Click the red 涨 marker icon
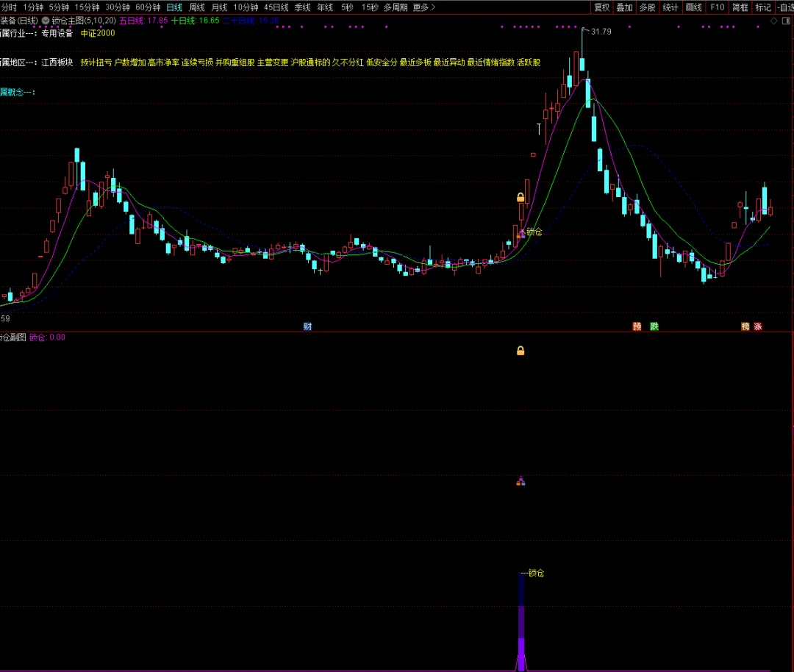This screenshot has height=672, width=794. [758, 326]
